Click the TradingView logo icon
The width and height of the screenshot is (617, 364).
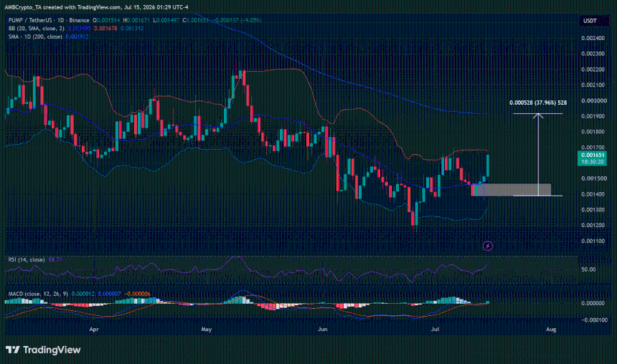click(x=13, y=350)
